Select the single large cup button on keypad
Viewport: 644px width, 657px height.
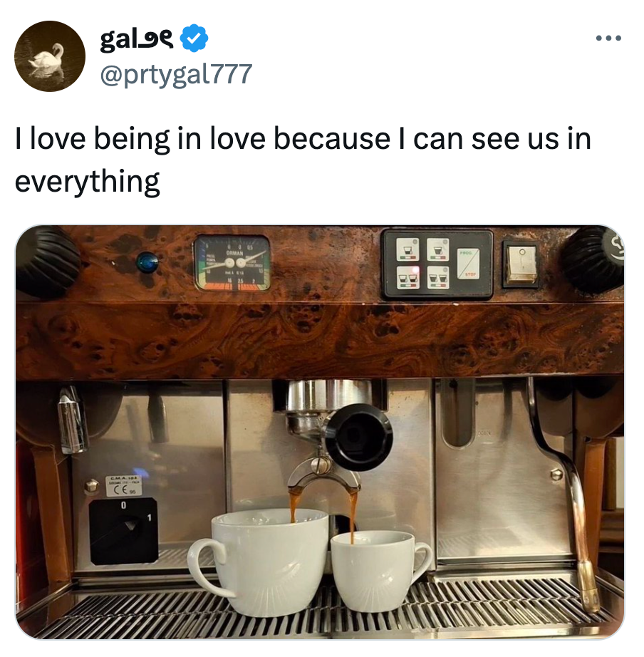(x=438, y=249)
